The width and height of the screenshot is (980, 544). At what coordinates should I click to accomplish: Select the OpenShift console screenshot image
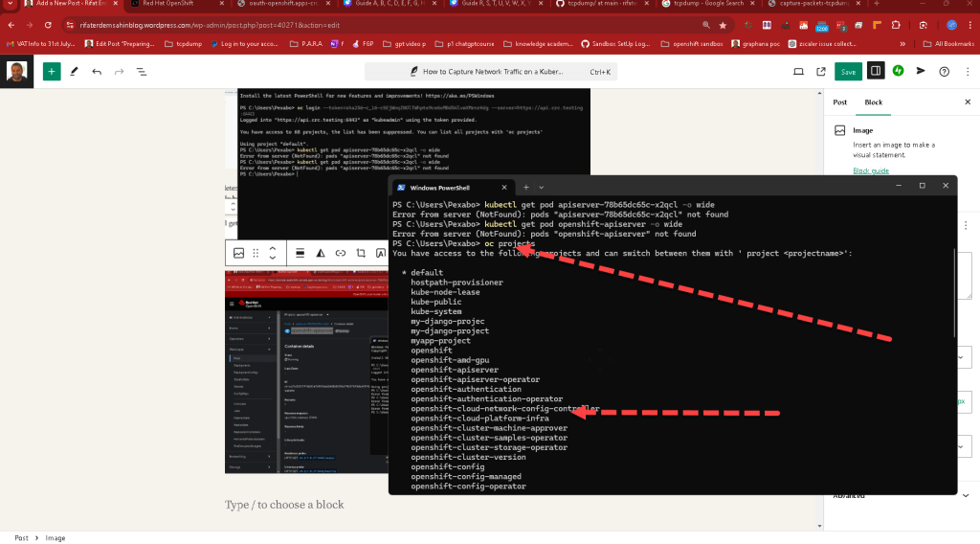[x=306, y=372]
